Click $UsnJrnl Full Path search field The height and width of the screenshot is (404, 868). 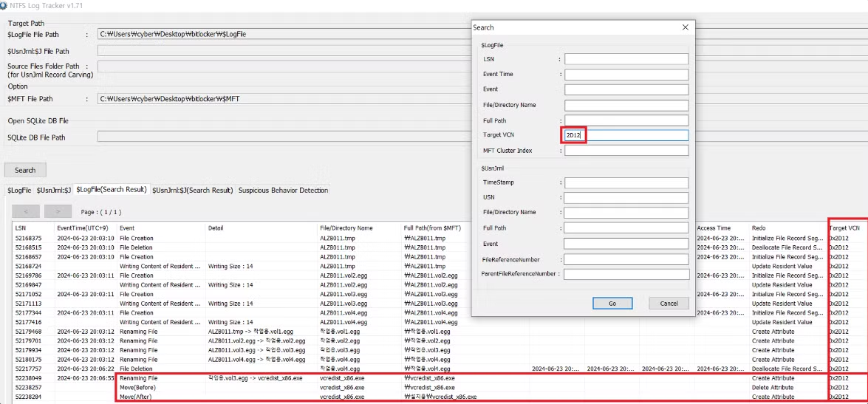[626, 228]
